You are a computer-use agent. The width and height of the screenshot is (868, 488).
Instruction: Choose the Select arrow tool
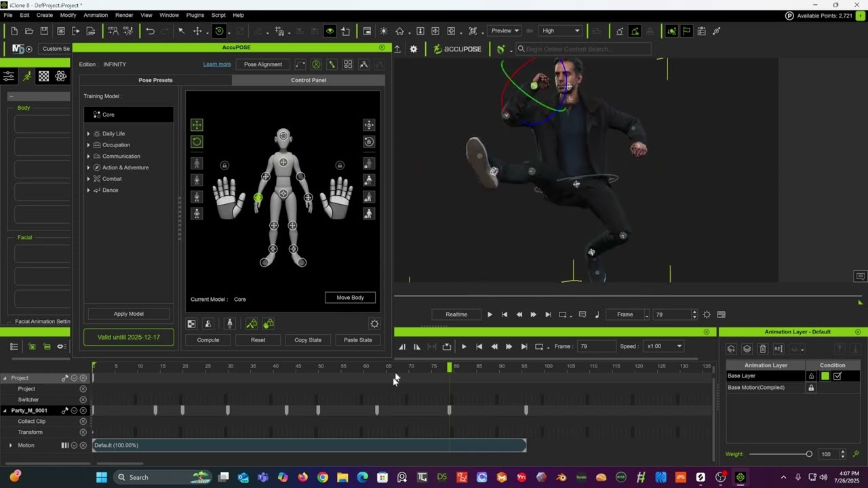coord(181,30)
